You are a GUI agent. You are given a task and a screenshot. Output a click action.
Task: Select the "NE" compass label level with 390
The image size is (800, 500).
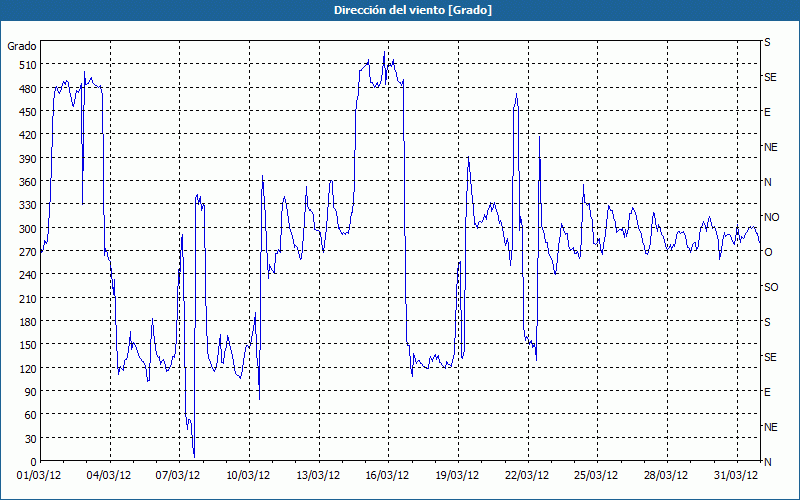pos(770,147)
